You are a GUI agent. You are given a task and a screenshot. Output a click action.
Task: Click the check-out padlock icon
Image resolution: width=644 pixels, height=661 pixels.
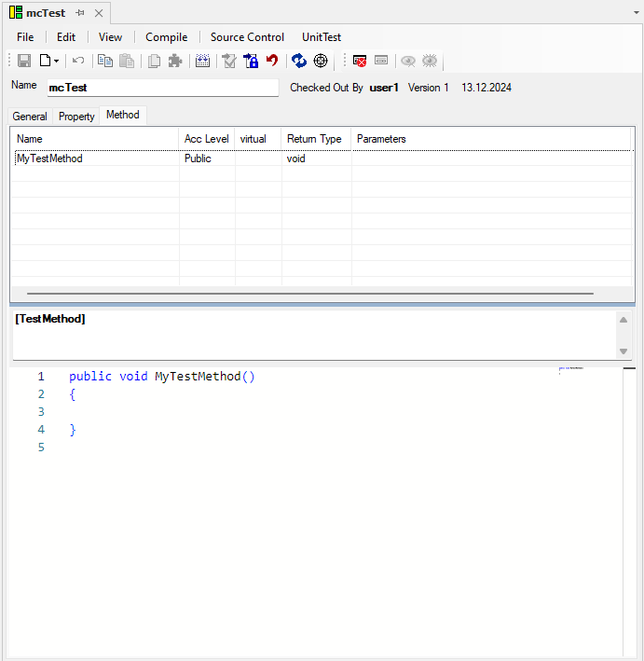pos(252,61)
